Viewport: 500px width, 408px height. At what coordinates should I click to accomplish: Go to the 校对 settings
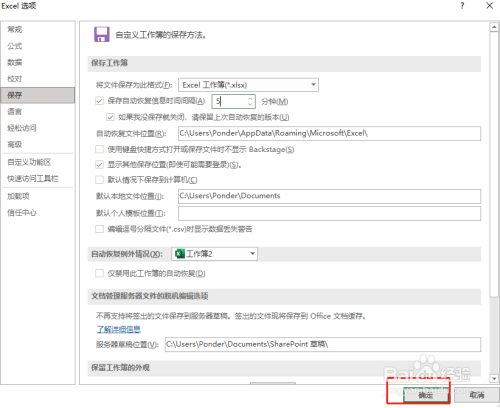tap(15, 79)
